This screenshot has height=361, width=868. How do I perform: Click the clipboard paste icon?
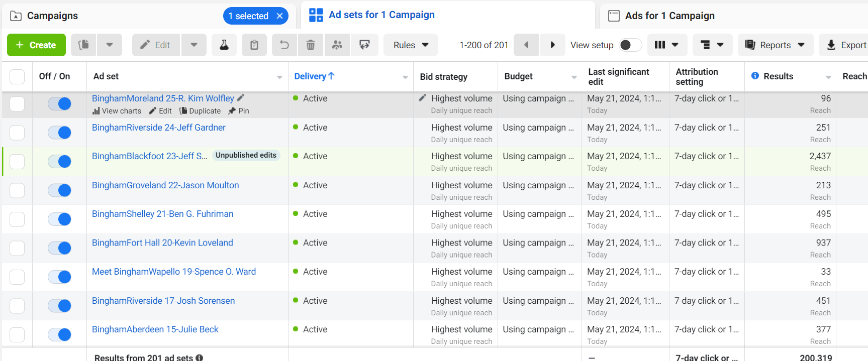[x=254, y=45]
